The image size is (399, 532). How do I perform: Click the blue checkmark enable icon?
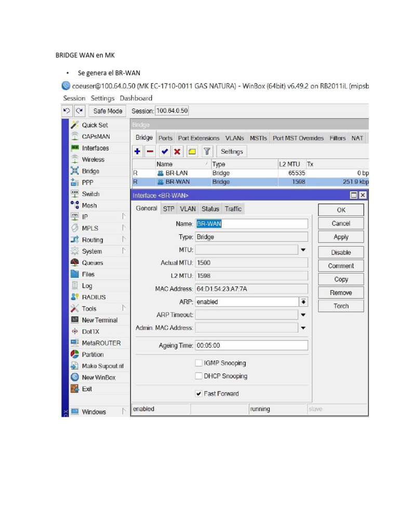165,152
